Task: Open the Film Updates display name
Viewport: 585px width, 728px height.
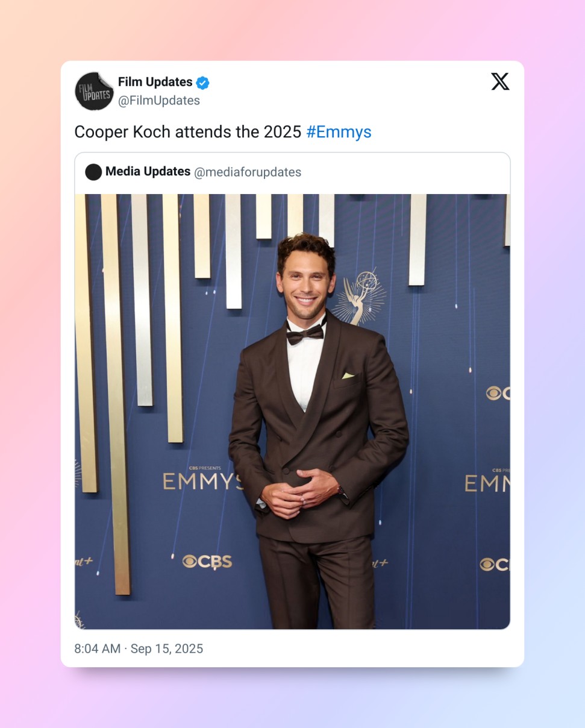Action: pos(155,82)
